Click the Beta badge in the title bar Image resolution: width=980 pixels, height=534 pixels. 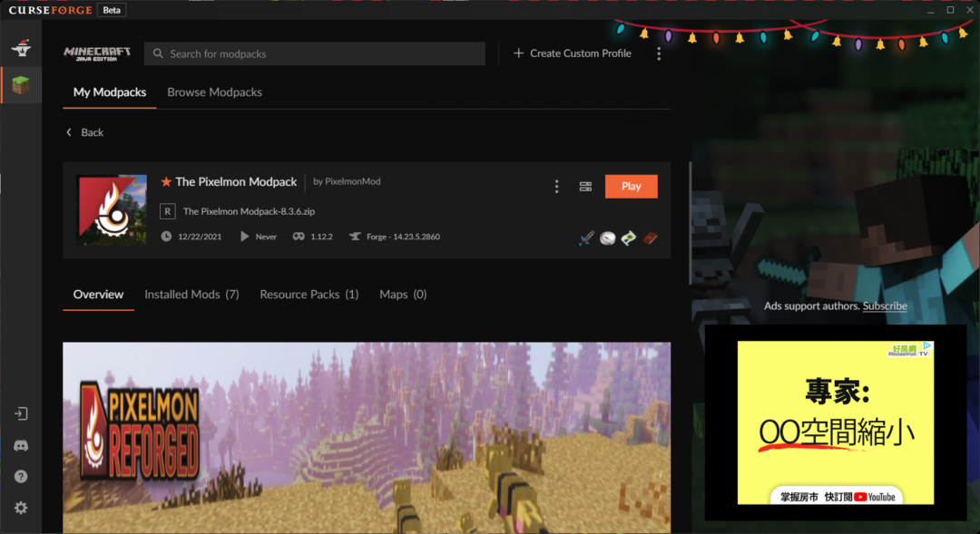click(112, 10)
